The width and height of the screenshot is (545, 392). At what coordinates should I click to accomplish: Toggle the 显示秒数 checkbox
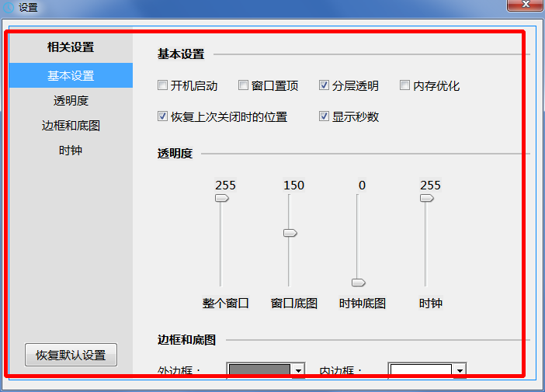coord(325,116)
